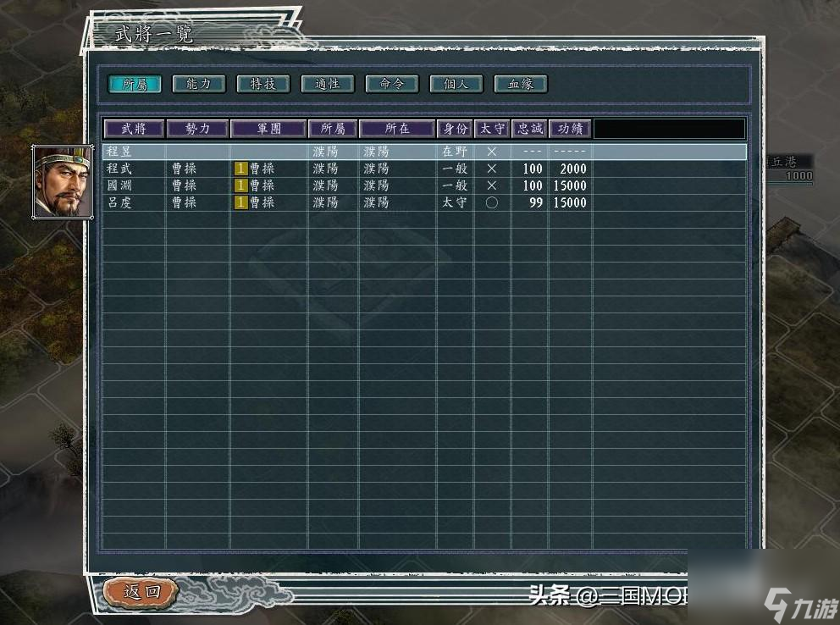The image size is (840, 625).
Task: Click the officer portrait thumbnail
Action: (63, 181)
